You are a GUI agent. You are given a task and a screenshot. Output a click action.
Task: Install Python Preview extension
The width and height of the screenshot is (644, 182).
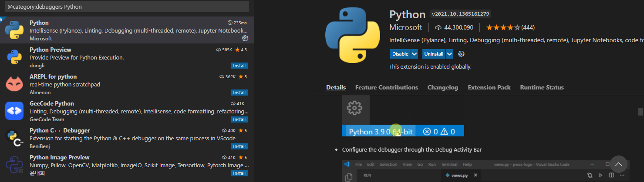click(239, 66)
